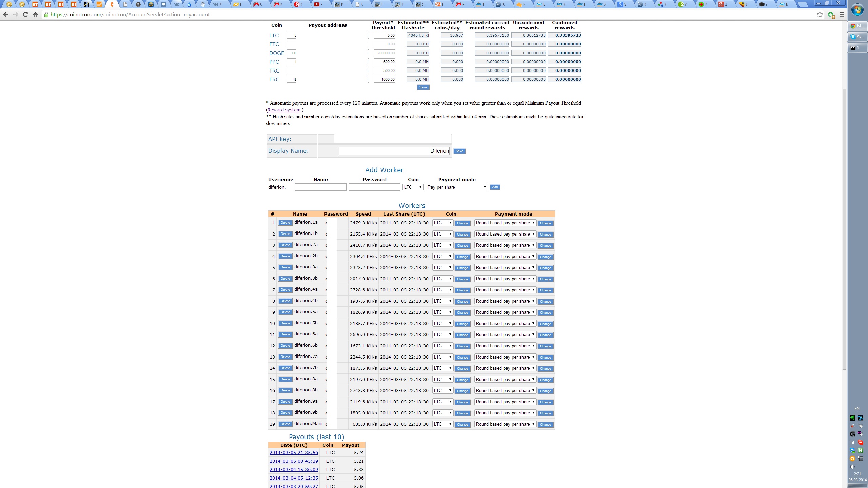Viewport: 868px width, 488px height.
Task: Open payment mode dropdown for diferion.1a
Action: pyautogui.click(x=505, y=223)
